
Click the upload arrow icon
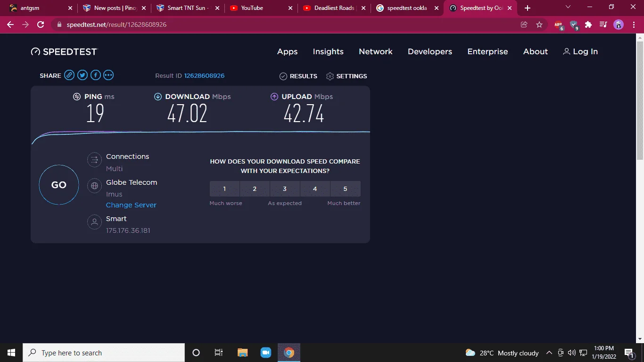coord(274,97)
